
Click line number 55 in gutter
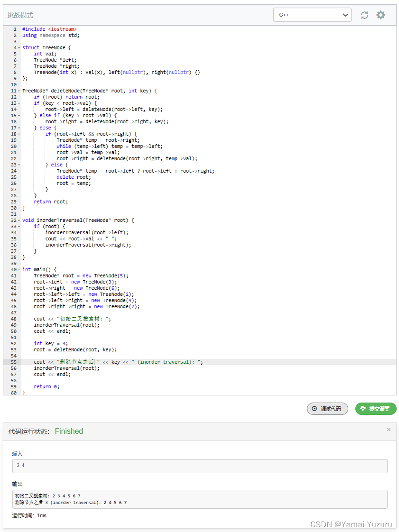(14, 362)
